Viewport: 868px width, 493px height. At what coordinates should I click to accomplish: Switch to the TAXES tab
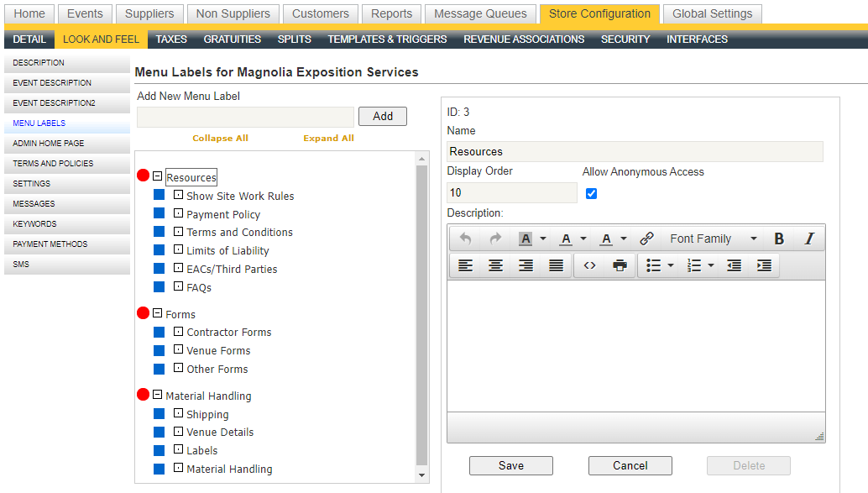[x=170, y=39]
